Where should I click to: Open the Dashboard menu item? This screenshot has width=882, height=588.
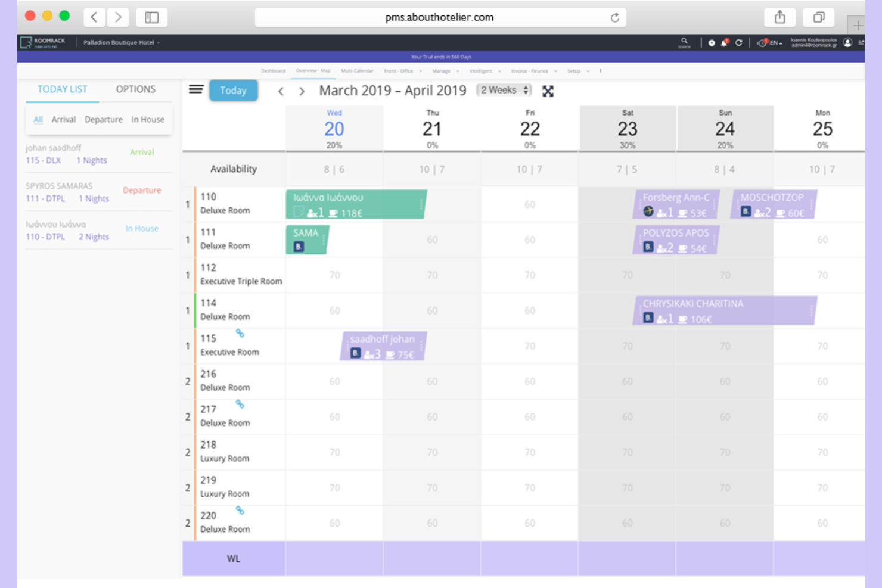(x=274, y=71)
